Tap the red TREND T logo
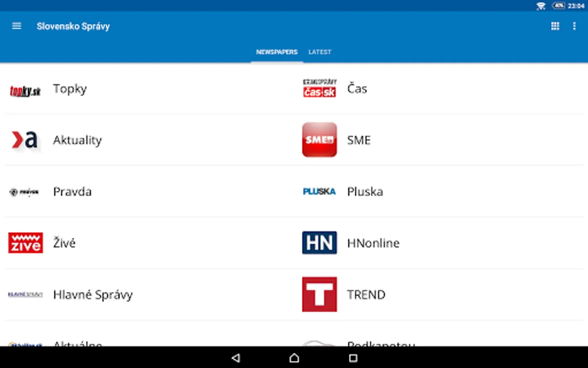Image resolution: width=588 pixels, height=368 pixels. click(319, 294)
